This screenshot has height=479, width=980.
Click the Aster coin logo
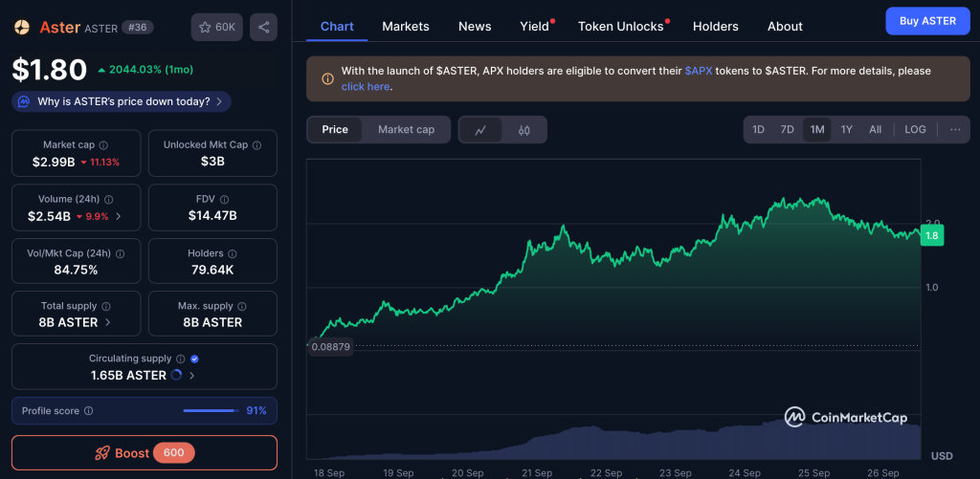[x=22, y=28]
